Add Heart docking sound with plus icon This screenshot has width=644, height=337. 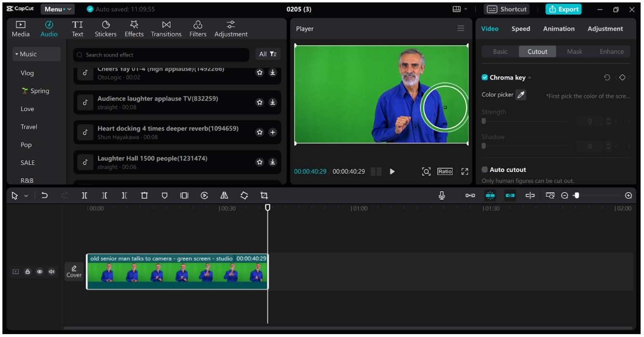coord(272,132)
